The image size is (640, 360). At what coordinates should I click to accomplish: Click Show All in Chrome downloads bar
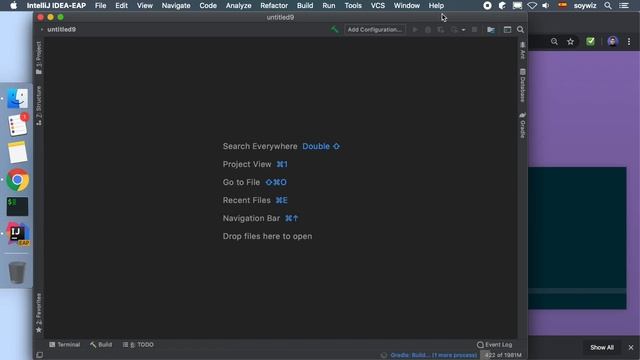[602, 347]
